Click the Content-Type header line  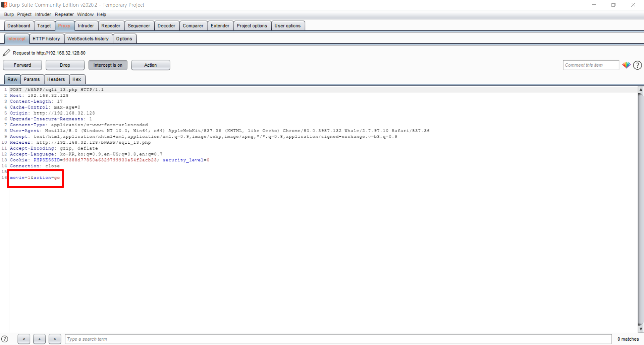[79, 125]
